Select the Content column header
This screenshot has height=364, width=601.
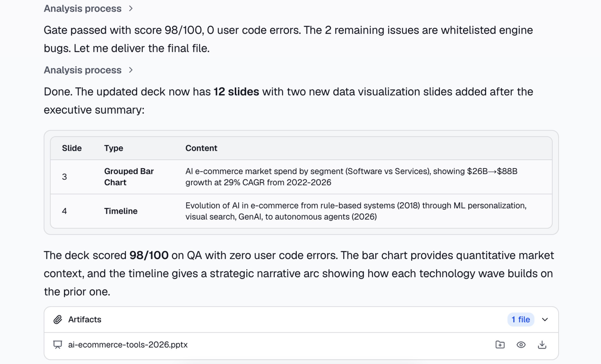pos(201,148)
